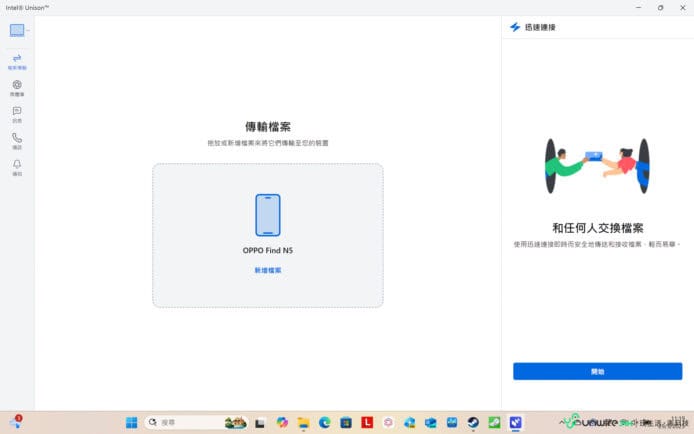The width and height of the screenshot is (694, 434).
Task: Click the OPPO Find N5 phone icon
Action: tap(268, 215)
